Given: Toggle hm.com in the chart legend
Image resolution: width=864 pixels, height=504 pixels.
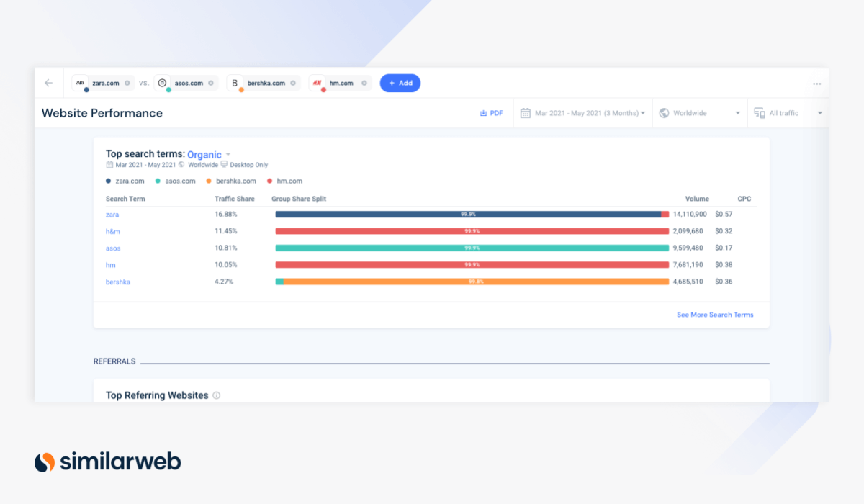Looking at the screenshot, I should coord(285,181).
